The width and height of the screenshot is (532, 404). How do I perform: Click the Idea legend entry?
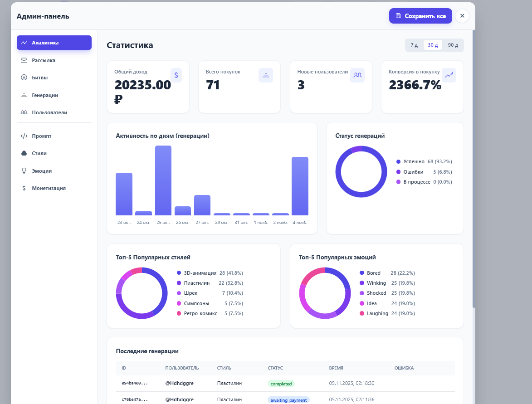387,303
